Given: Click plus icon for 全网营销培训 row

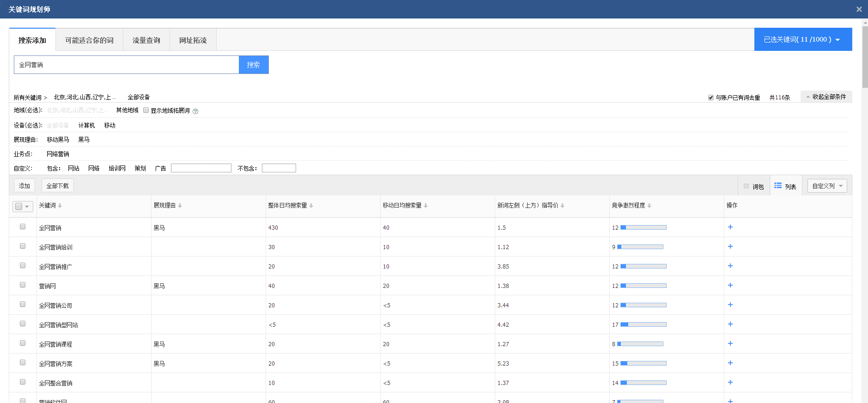Looking at the screenshot, I should [x=730, y=246].
